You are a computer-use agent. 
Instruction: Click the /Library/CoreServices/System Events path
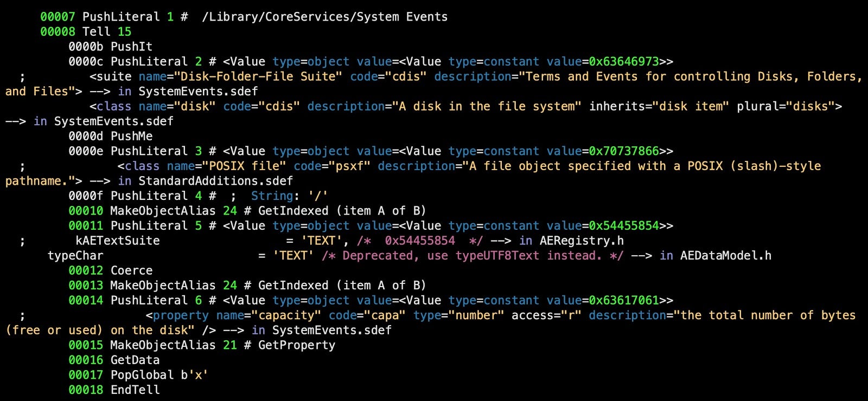[x=324, y=17]
